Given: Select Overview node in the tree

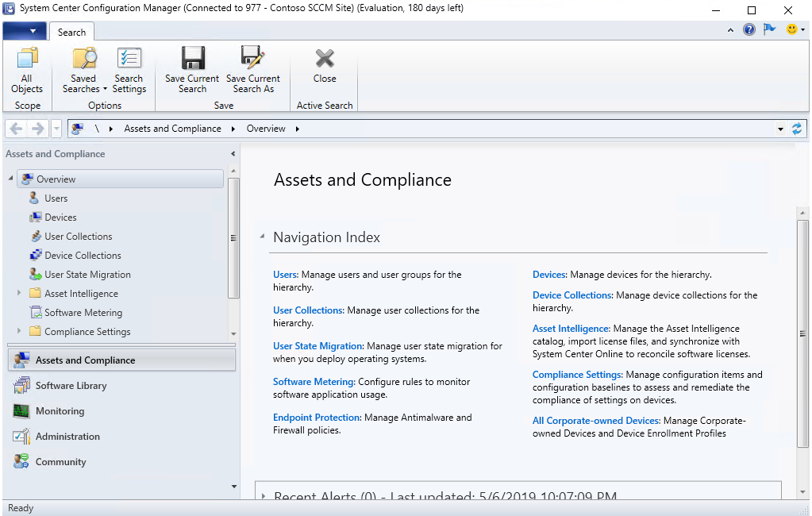Looking at the screenshot, I should tap(121, 179).
